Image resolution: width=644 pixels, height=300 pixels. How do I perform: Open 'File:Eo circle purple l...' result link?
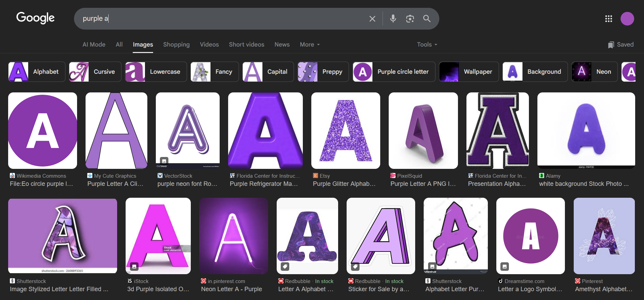click(x=41, y=184)
